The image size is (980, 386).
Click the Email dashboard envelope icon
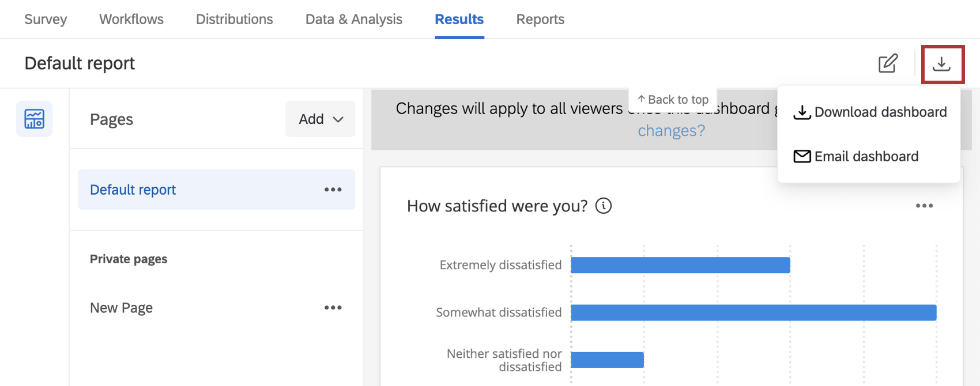tap(802, 156)
